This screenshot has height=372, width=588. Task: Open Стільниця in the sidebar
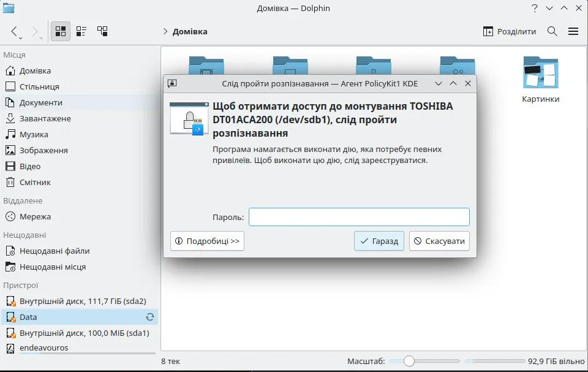(80, 86)
